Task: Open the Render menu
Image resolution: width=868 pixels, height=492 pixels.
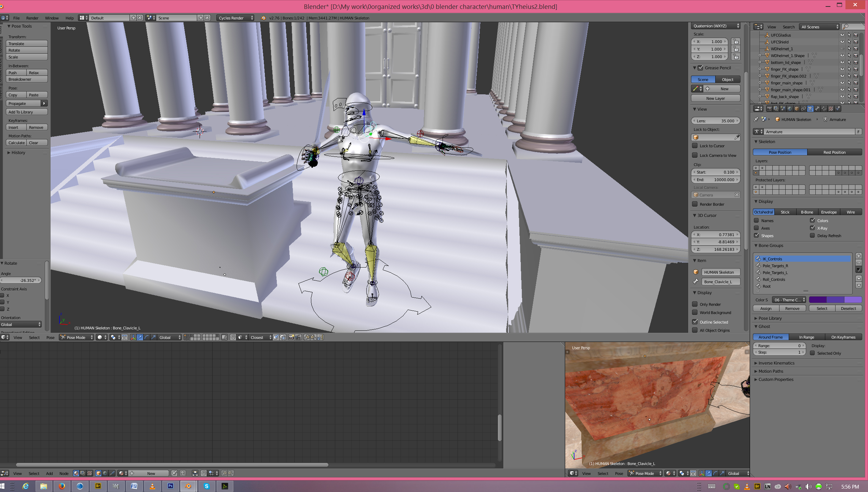Action: coord(32,18)
